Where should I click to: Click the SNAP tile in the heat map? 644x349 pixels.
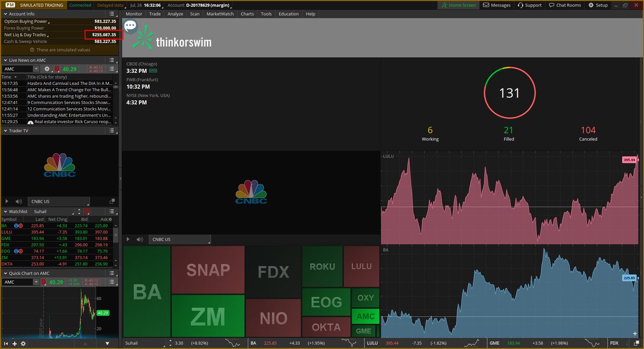click(x=208, y=270)
